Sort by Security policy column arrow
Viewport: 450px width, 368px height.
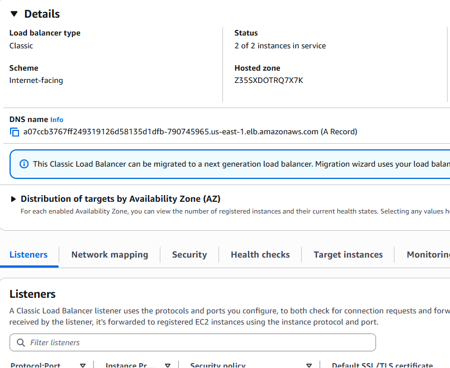click(309, 365)
